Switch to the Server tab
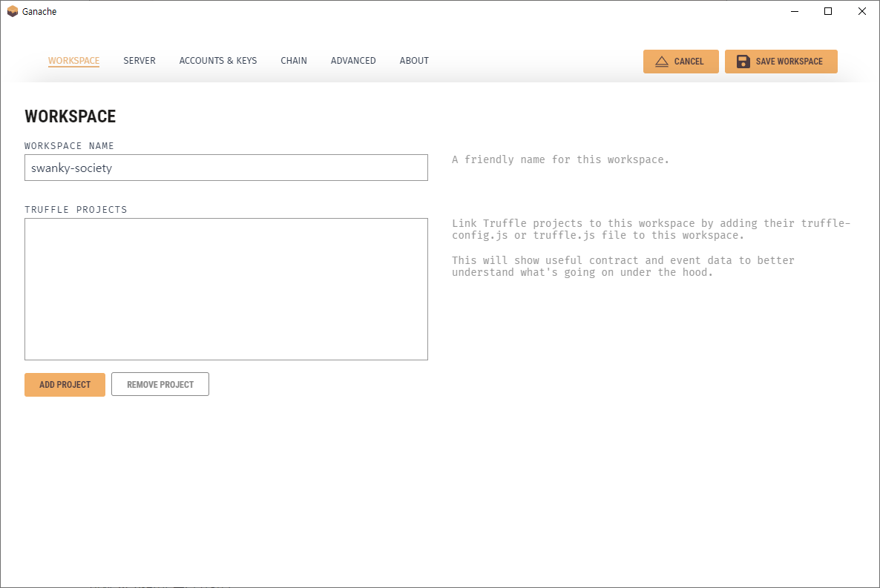Image resolution: width=880 pixels, height=588 pixels. coord(139,61)
